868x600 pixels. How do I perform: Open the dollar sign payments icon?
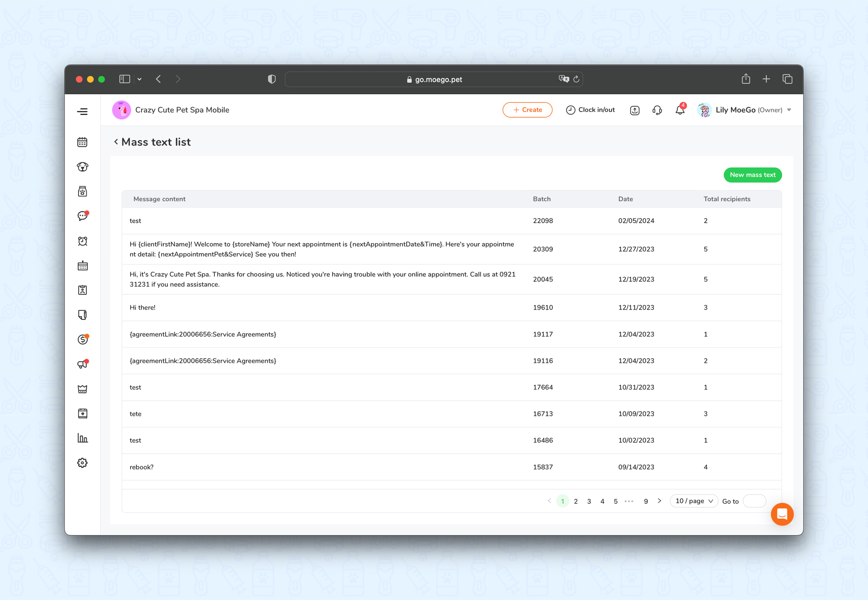(x=82, y=340)
